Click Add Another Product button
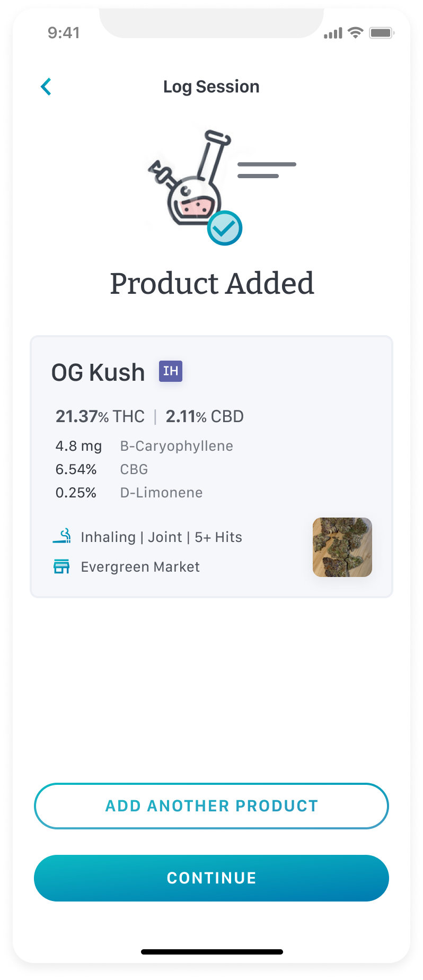Viewport: 423px width, 980px height. 211,806
